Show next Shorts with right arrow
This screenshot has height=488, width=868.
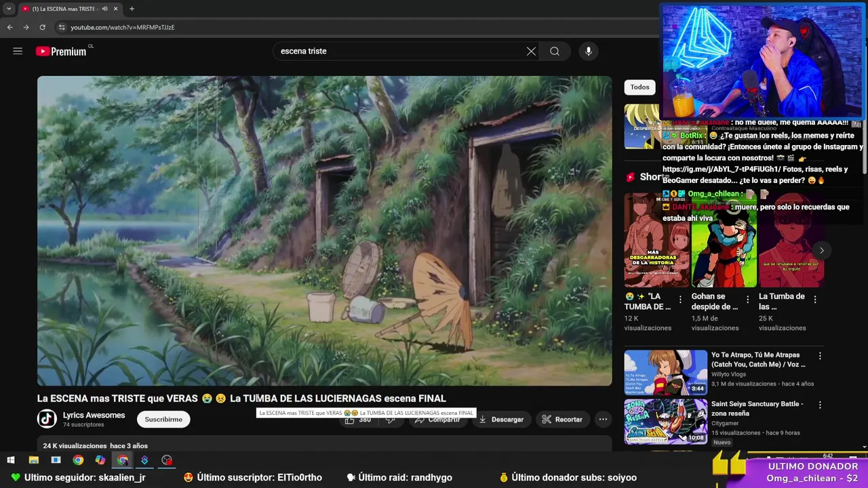[x=821, y=250]
